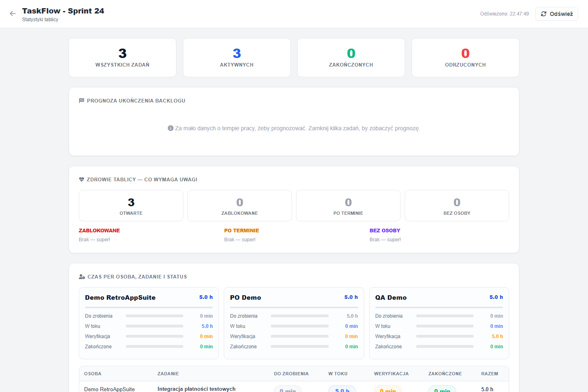588x392 pixels.
Task: Open the Demo RetroAppSuite person card
Action: click(x=149, y=323)
